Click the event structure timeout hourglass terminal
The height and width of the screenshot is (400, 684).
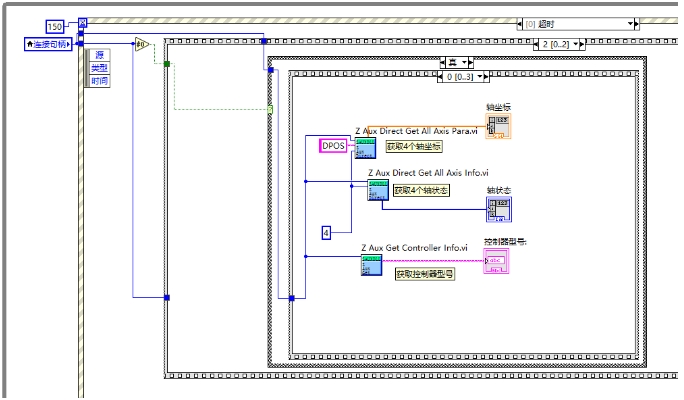pyautogui.click(x=82, y=23)
